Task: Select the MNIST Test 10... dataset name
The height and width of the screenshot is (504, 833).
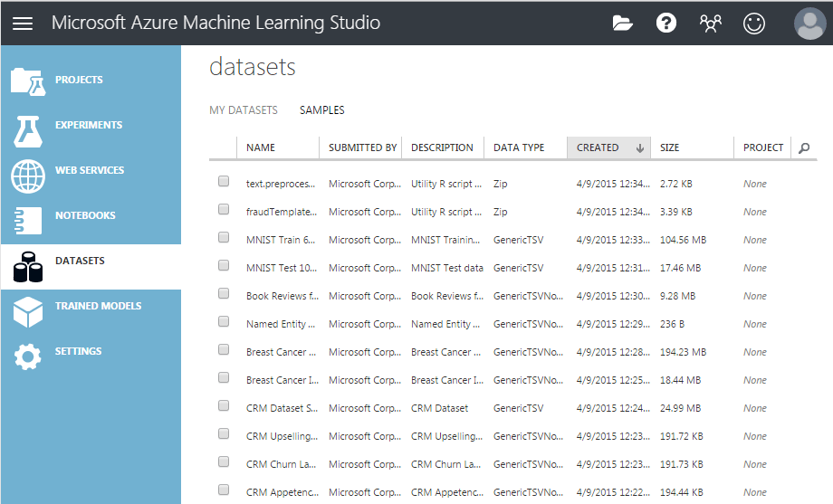Action: [281, 268]
